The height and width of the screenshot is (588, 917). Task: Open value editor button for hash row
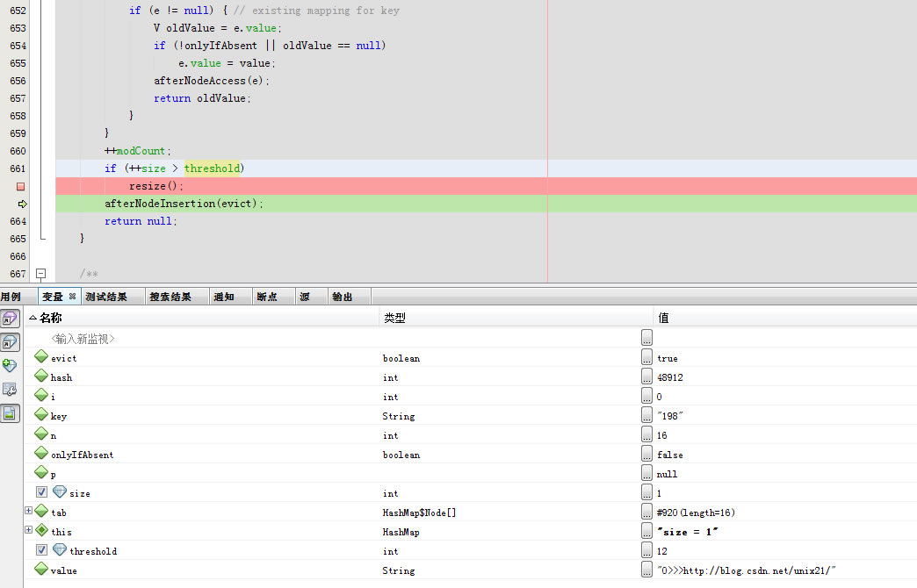point(646,376)
